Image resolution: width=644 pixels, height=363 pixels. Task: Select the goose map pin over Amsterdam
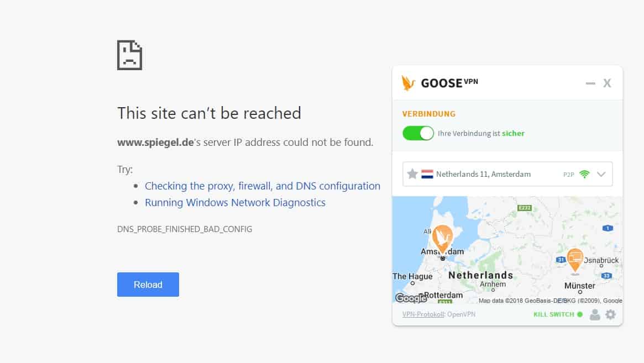pos(442,239)
